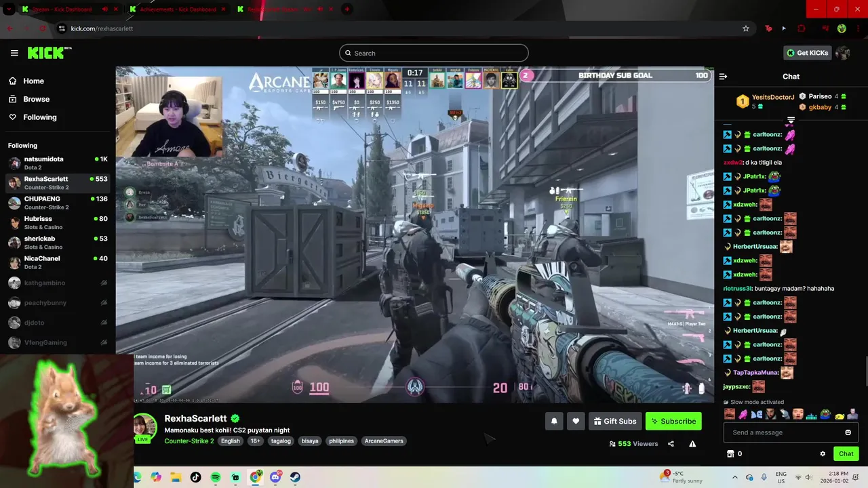Open offline channel kathgambino
The height and width of the screenshot is (488, 868).
pos(58,283)
